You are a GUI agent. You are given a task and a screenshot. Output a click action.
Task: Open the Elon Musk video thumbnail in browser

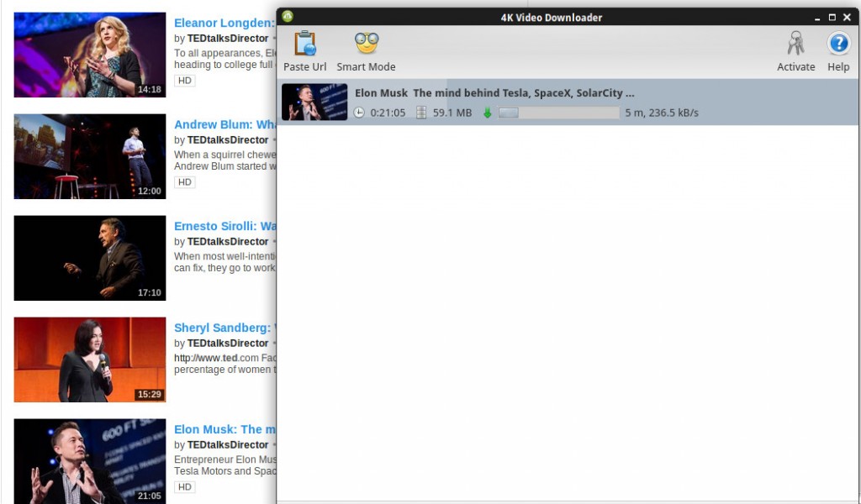pyautogui.click(x=90, y=461)
